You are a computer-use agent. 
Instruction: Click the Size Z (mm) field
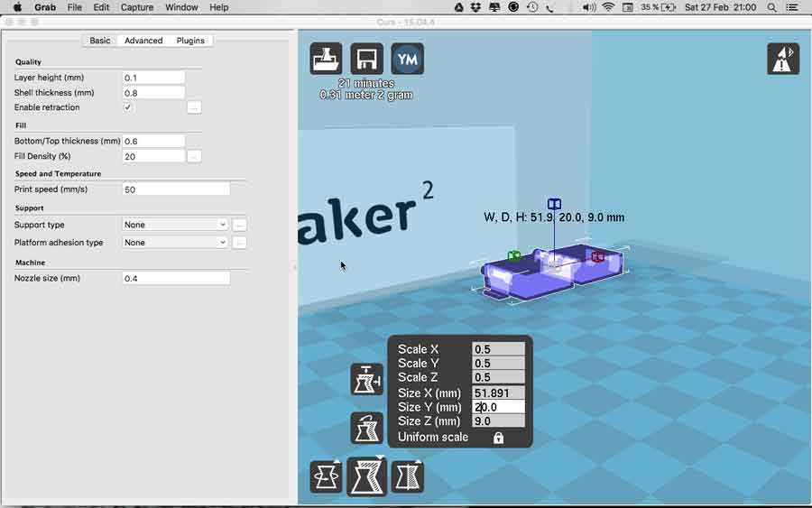498,421
